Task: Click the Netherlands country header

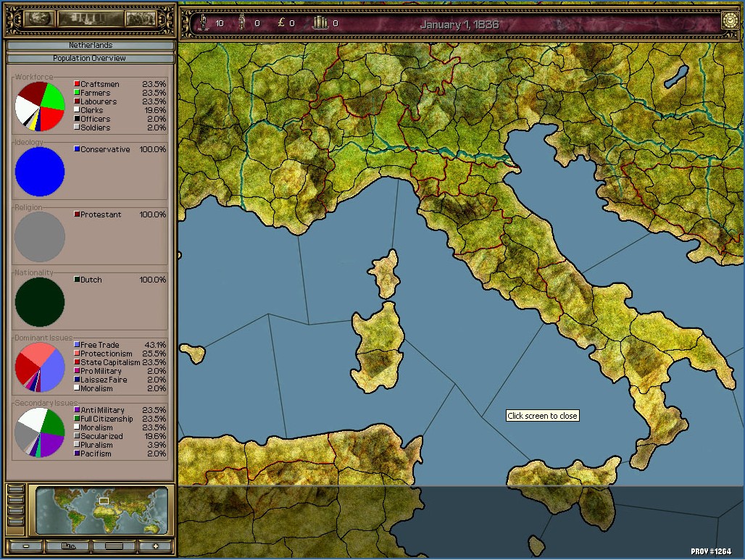Action: 91,45
